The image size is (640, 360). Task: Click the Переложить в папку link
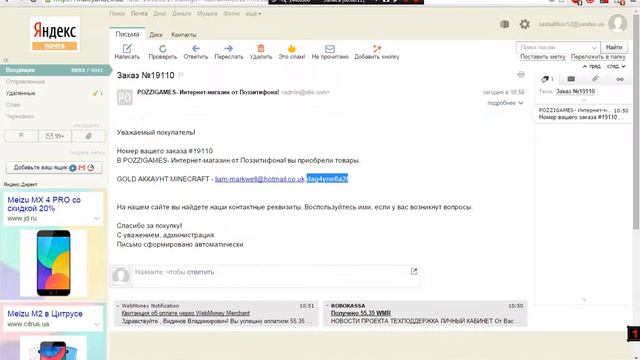(x=598, y=57)
